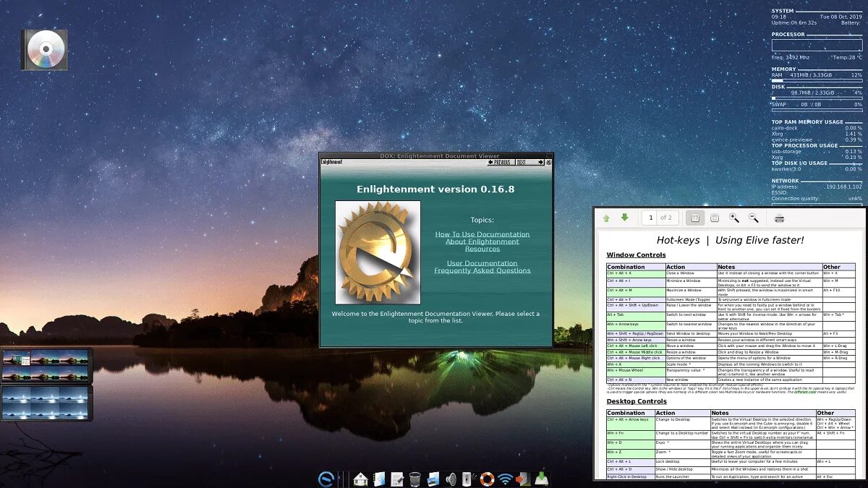Screen dimensions: 868x488
Task: Select the top virtual desktop pager row
Action: point(46,367)
